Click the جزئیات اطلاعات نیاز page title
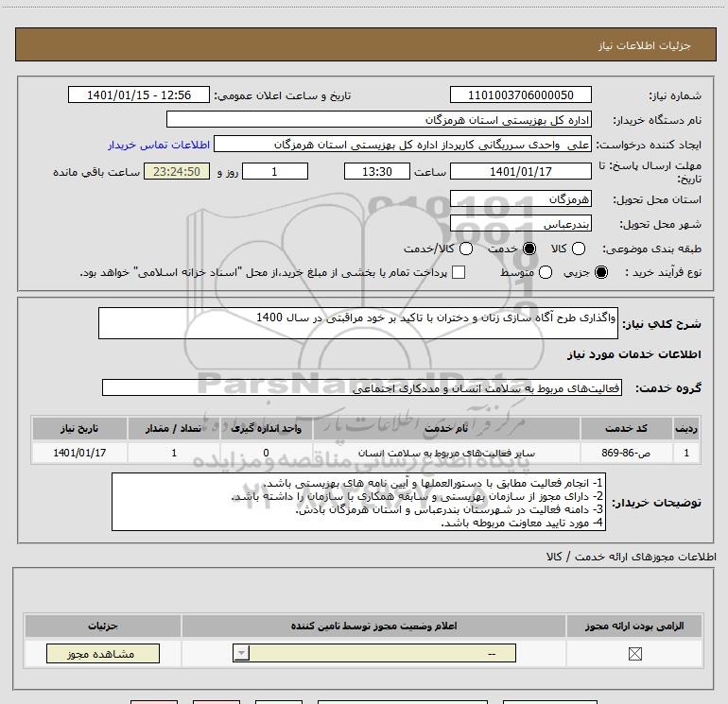728x704 pixels. 644,45
